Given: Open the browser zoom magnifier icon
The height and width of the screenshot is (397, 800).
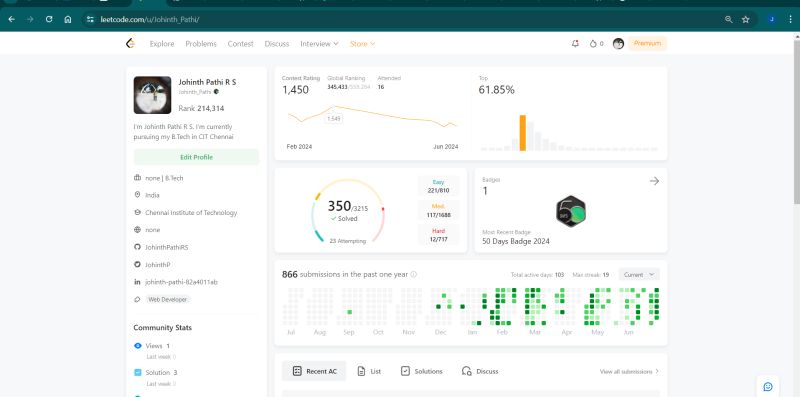Looking at the screenshot, I should point(729,19).
